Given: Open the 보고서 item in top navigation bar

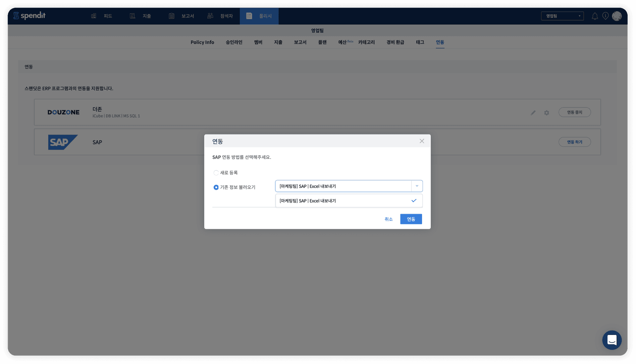Looking at the screenshot, I should coord(181,16).
